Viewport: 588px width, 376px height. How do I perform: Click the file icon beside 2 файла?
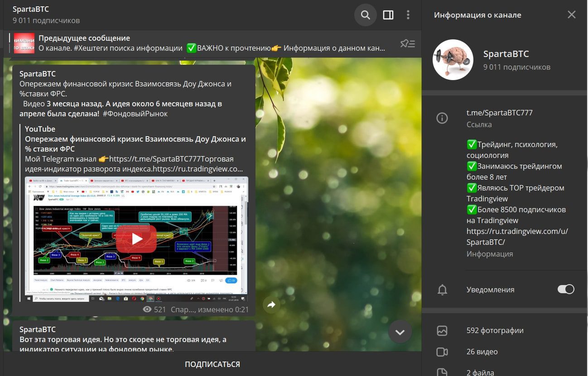pyautogui.click(x=442, y=372)
